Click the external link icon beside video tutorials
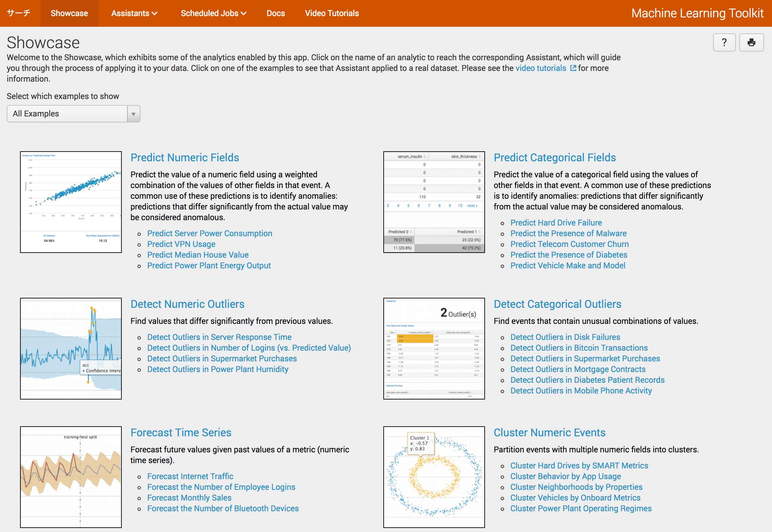Viewport: 772px width, 532px height. 573,68
